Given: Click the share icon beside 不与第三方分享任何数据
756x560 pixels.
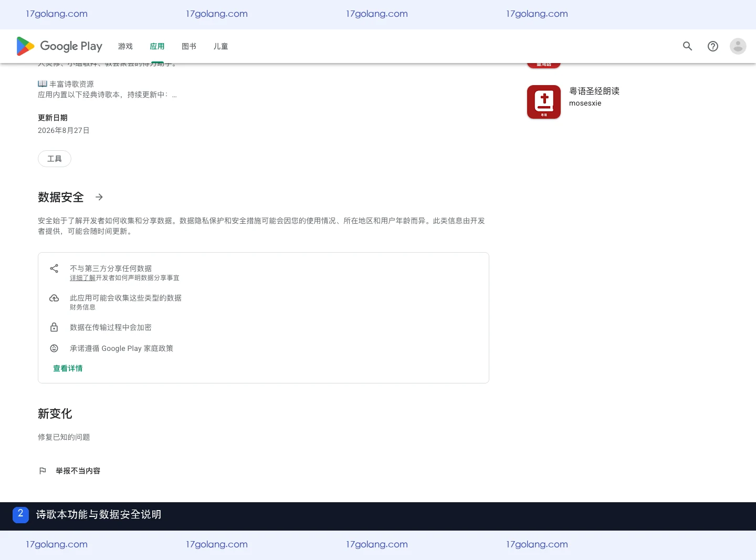Looking at the screenshot, I should pos(54,268).
